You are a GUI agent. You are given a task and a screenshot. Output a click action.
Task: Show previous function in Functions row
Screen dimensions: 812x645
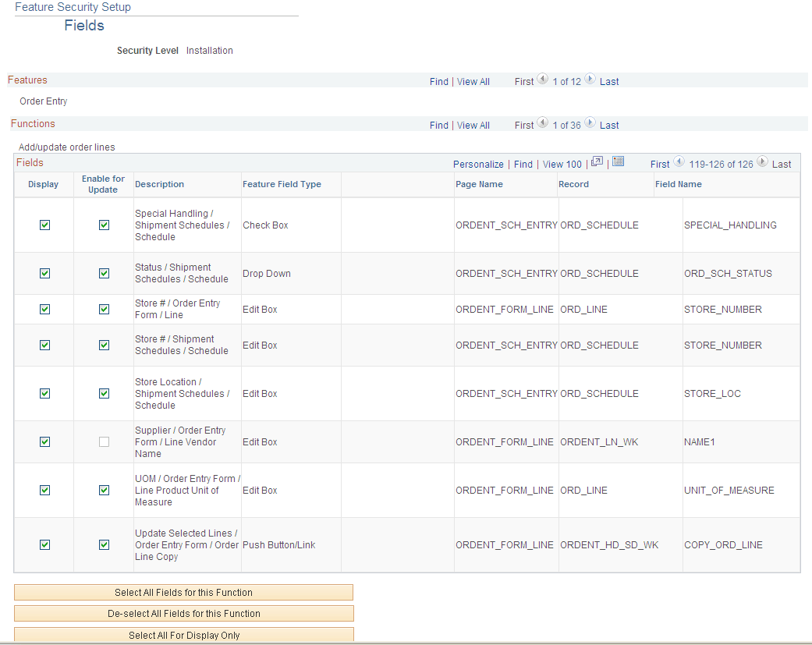[x=542, y=122]
